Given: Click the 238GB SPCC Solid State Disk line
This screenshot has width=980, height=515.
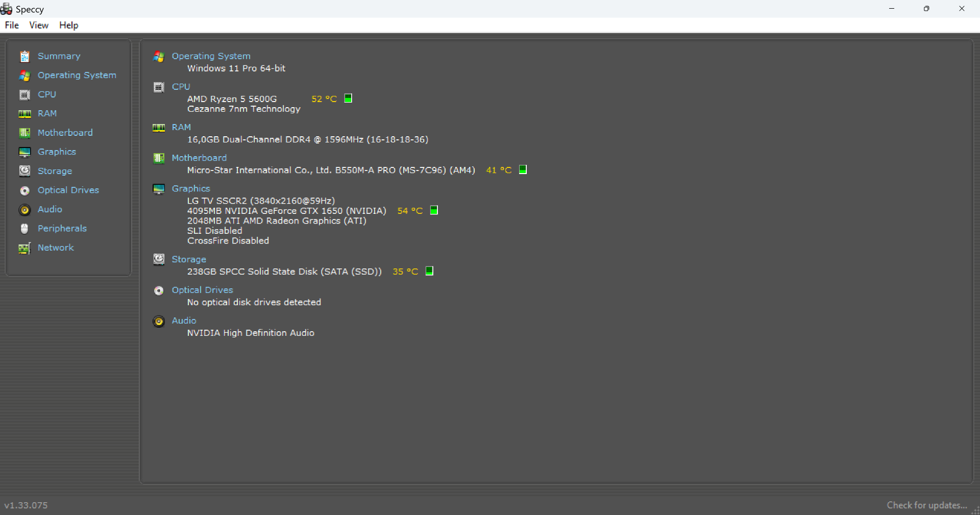Looking at the screenshot, I should pyautogui.click(x=284, y=272).
